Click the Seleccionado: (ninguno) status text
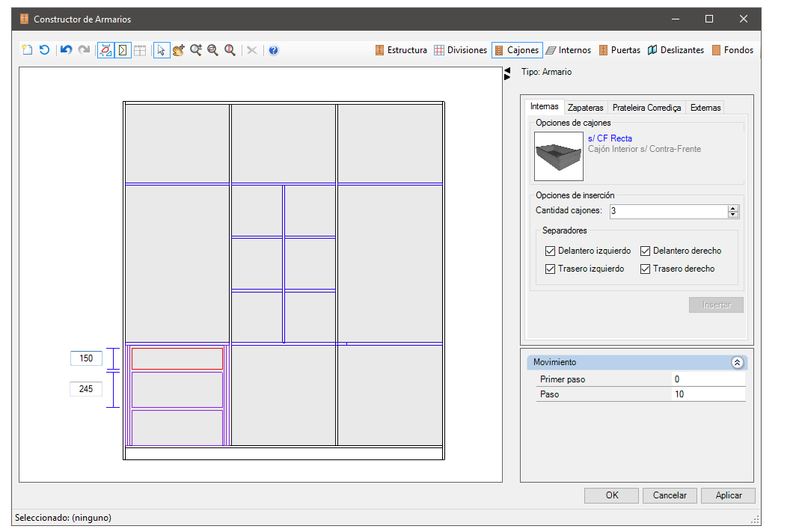This screenshot has width=799, height=532. point(63,518)
